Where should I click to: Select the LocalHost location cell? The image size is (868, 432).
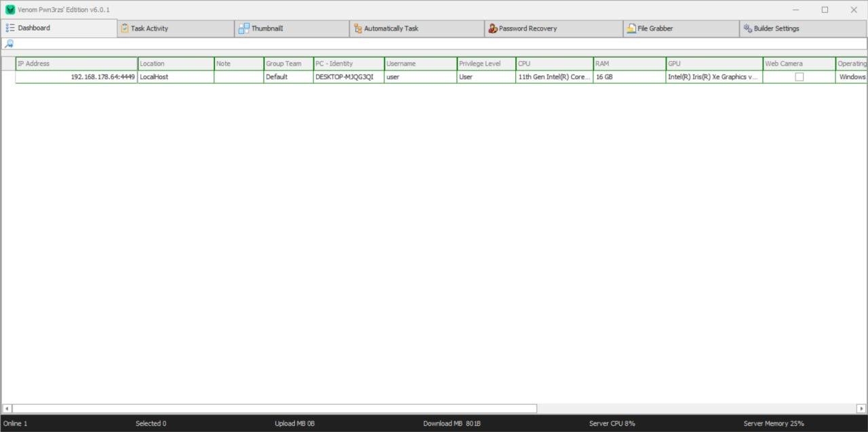[x=176, y=77]
